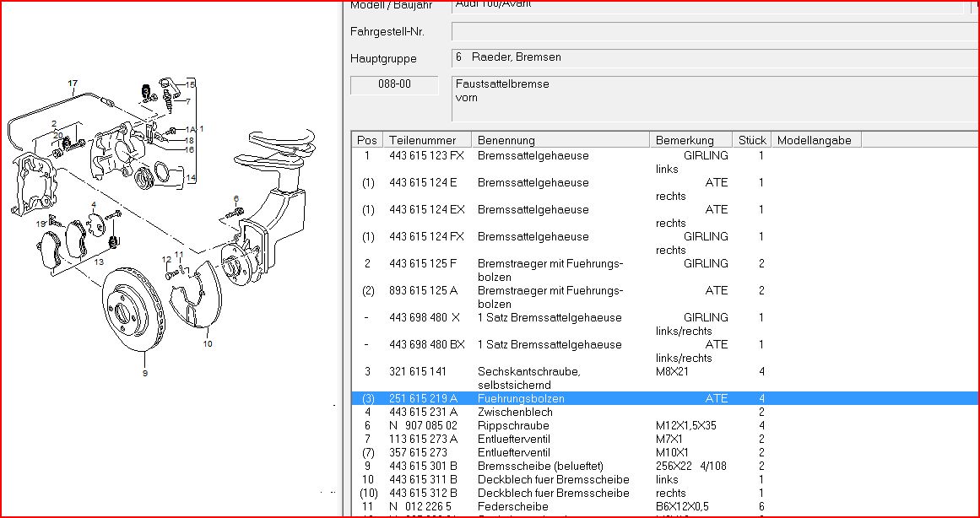Click callout number 10 in exploded diagram

click(x=208, y=343)
